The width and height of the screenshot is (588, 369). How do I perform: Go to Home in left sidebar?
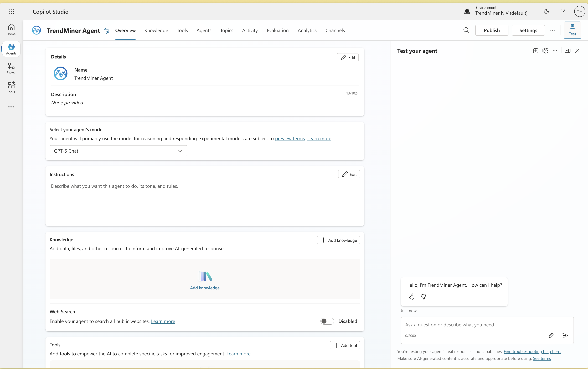click(x=11, y=30)
